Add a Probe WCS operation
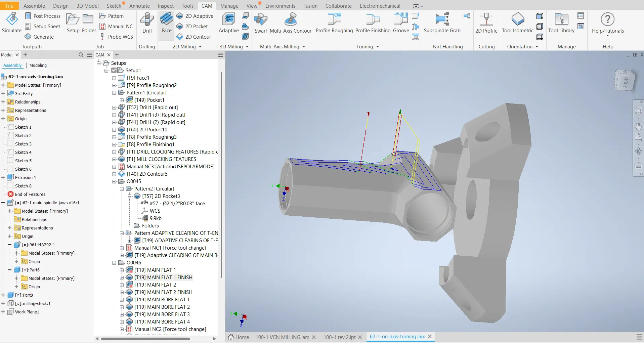 (x=116, y=37)
